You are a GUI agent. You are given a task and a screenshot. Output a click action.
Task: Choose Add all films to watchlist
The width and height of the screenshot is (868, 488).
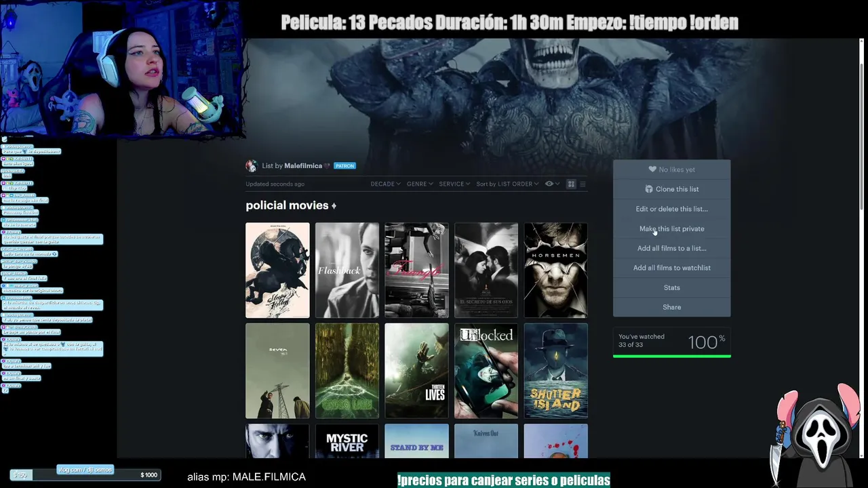coord(672,268)
